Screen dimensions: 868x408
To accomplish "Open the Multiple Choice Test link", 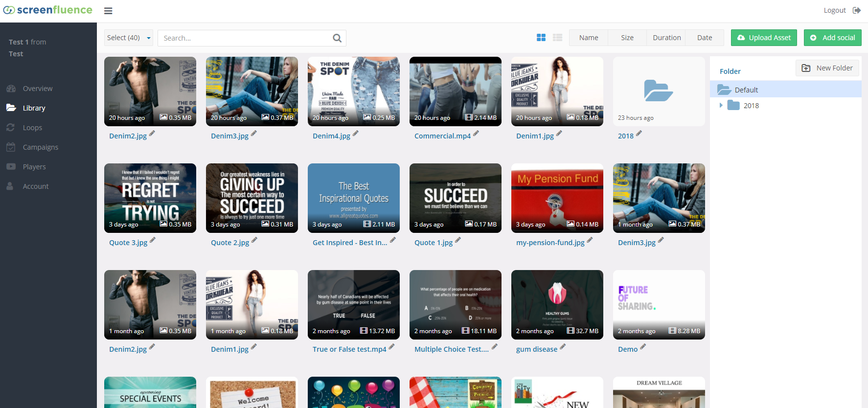I will click(x=452, y=349).
